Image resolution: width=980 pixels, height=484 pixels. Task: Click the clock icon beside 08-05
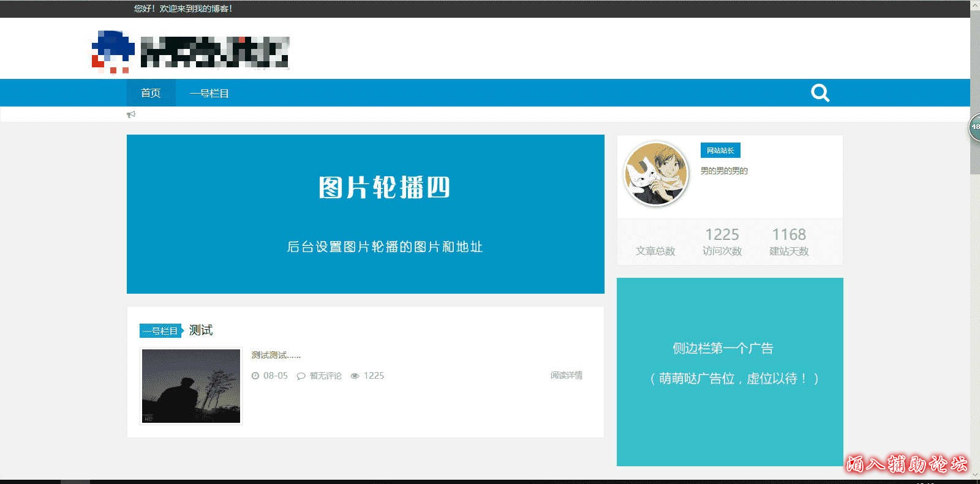pos(255,376)
